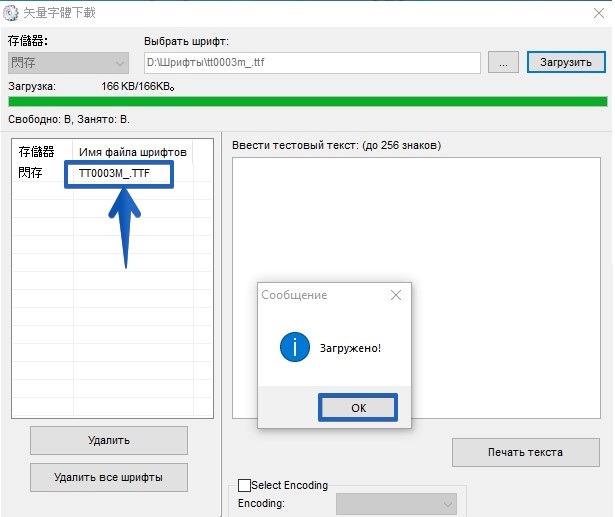This screenshot has height=517, width=615.
Task: Click the Печать текста button
Action: click(525, 452)
